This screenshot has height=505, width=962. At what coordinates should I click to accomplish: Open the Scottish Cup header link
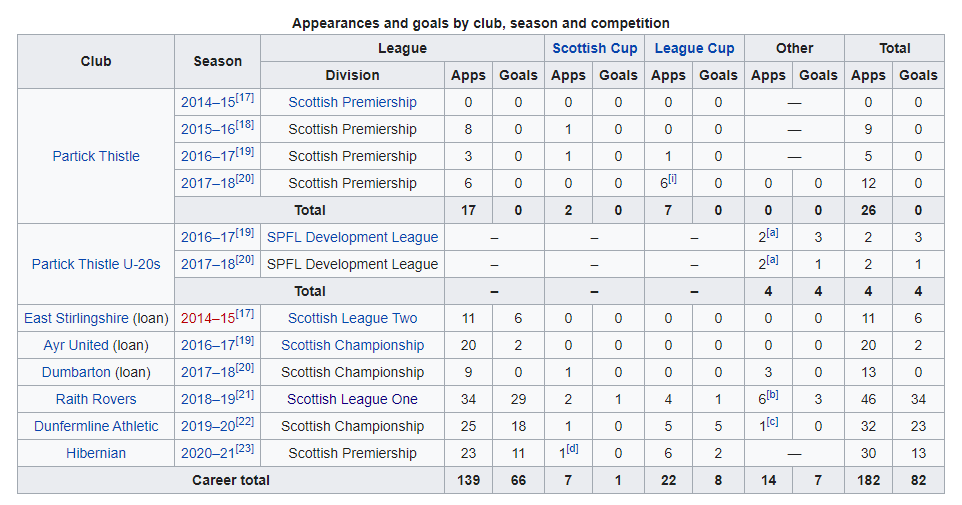tap(595, 48)
